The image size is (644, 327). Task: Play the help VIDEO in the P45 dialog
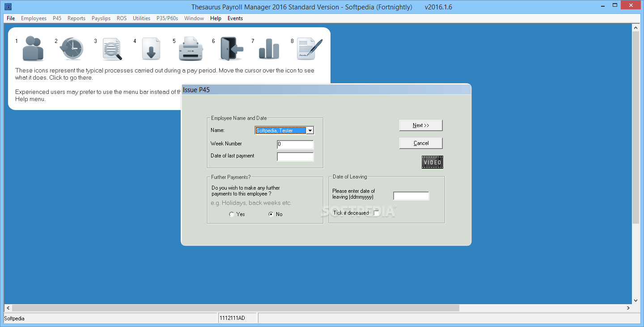click(x=432, y=162)
